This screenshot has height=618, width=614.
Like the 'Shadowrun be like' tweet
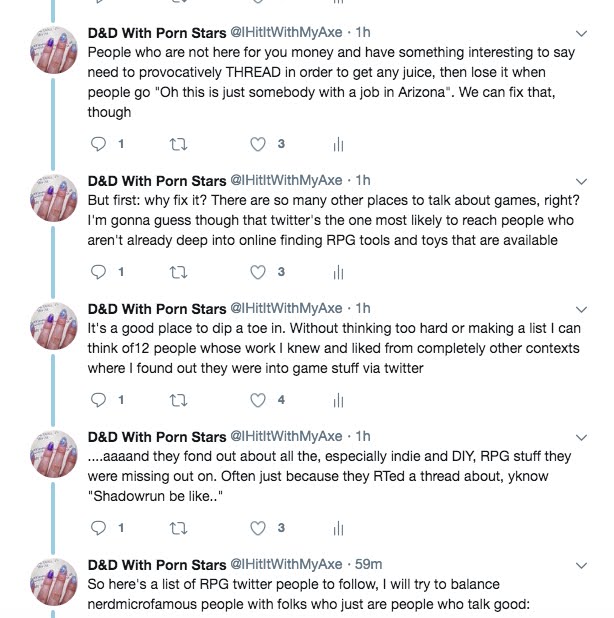click(258, 528)
